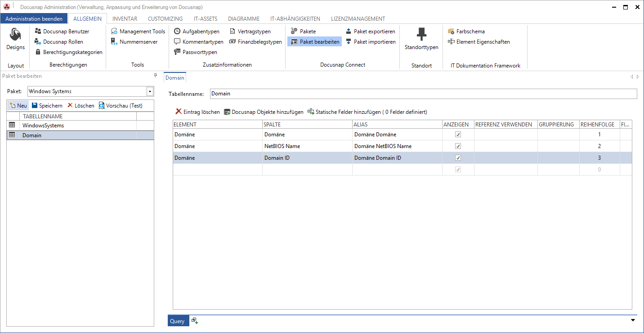Open Kommentartypen
This screenshot has width=644, height=333.
pos(199,42)
